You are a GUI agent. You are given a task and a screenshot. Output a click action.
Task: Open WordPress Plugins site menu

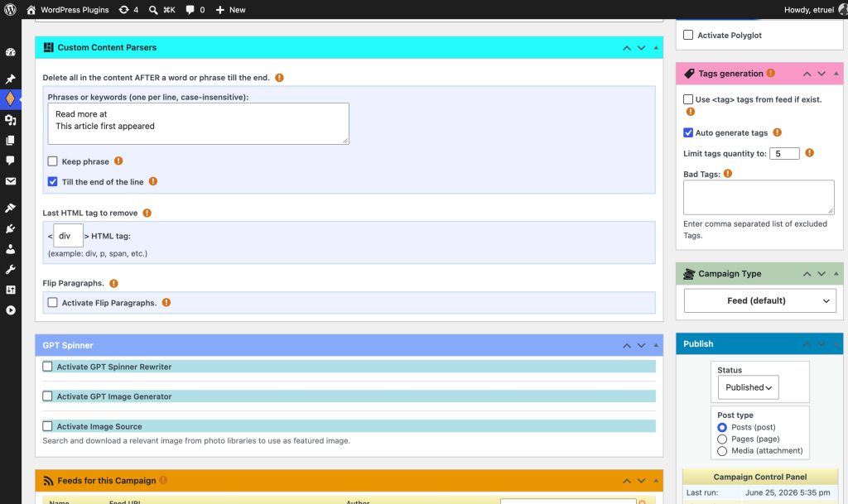click(x=67, y=10)
